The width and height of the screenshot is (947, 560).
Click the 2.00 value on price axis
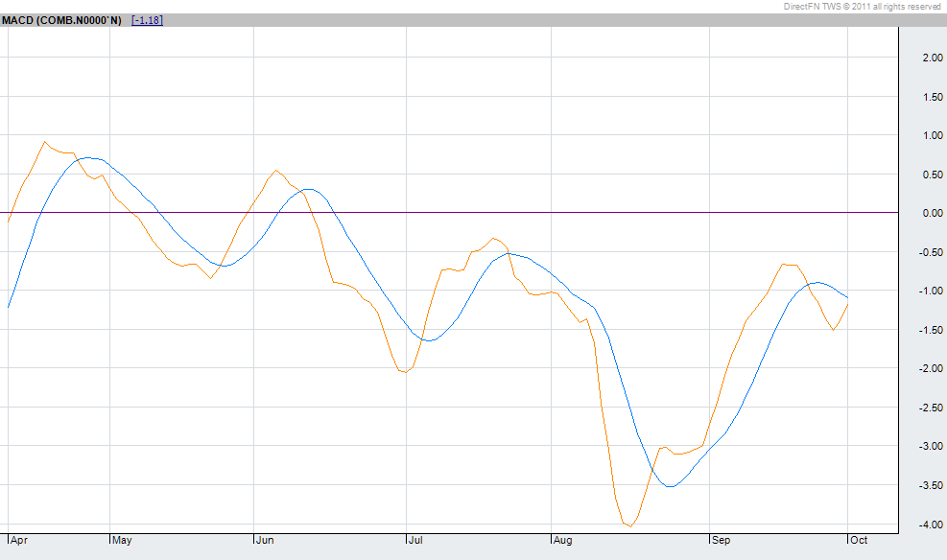tap(933, 58)
